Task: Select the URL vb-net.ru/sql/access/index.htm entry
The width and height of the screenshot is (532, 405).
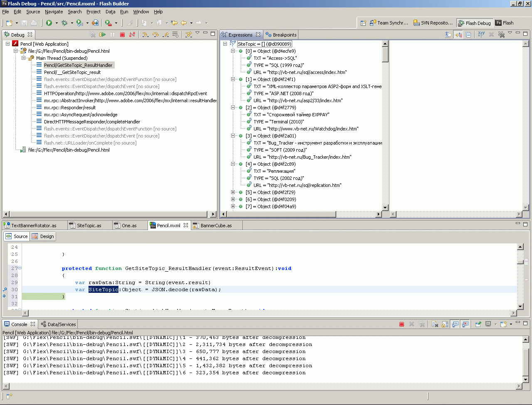Action: pyautogui.click(x=300, y=72)
